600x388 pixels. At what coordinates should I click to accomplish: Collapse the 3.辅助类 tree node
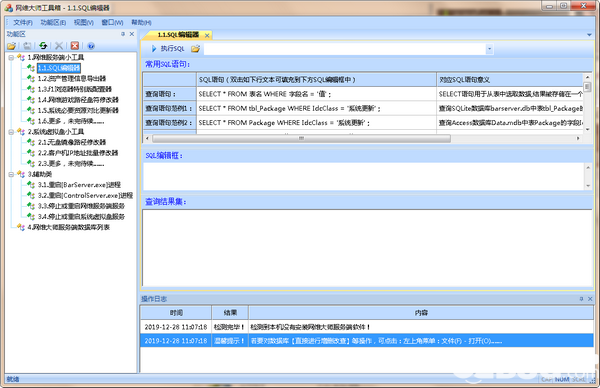pos(11,174)
